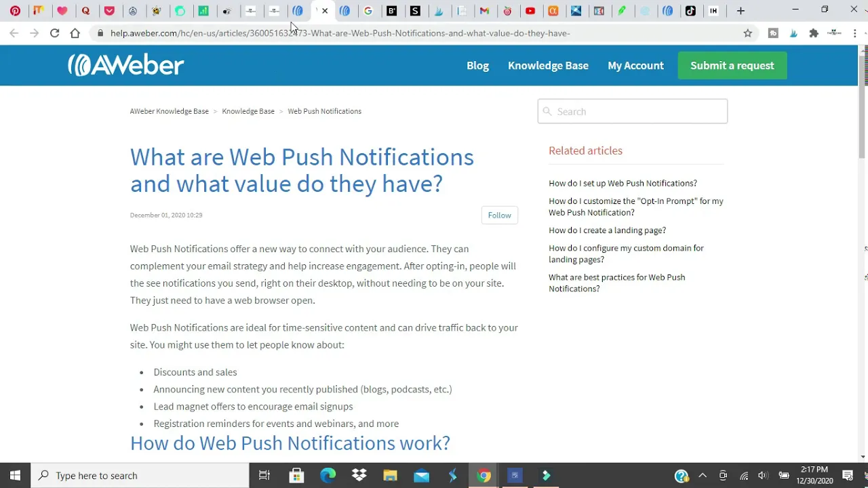Go forward using browser forward arrow
868x488 pixels.
tap(34, 33)
